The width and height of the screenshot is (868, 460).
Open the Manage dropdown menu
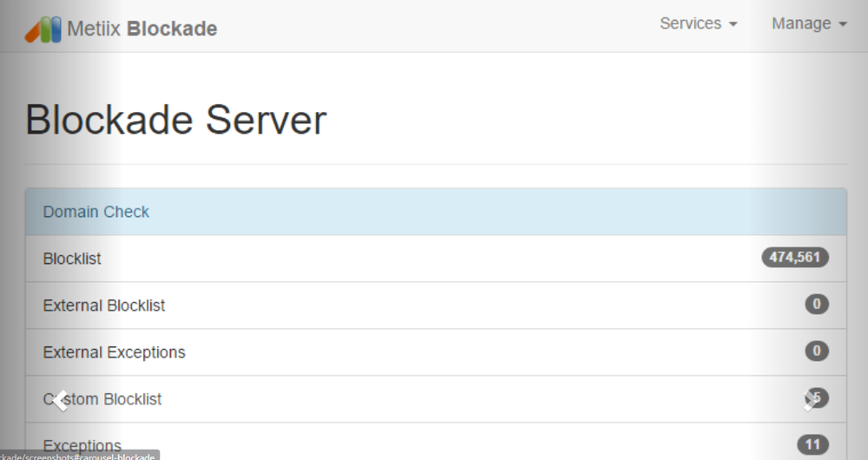click(809, 23)
